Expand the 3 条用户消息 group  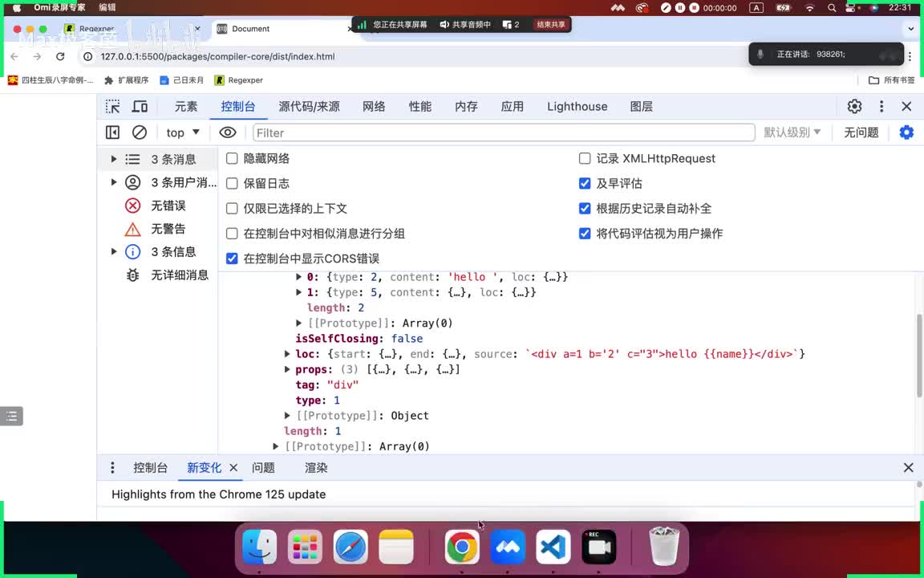(114, 182)
